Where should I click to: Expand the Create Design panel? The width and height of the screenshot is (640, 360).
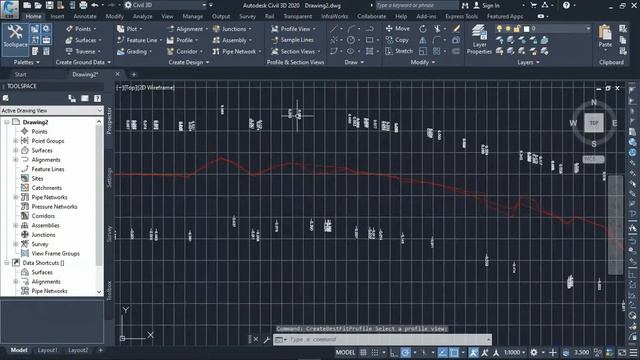click(x=189, y=62)
